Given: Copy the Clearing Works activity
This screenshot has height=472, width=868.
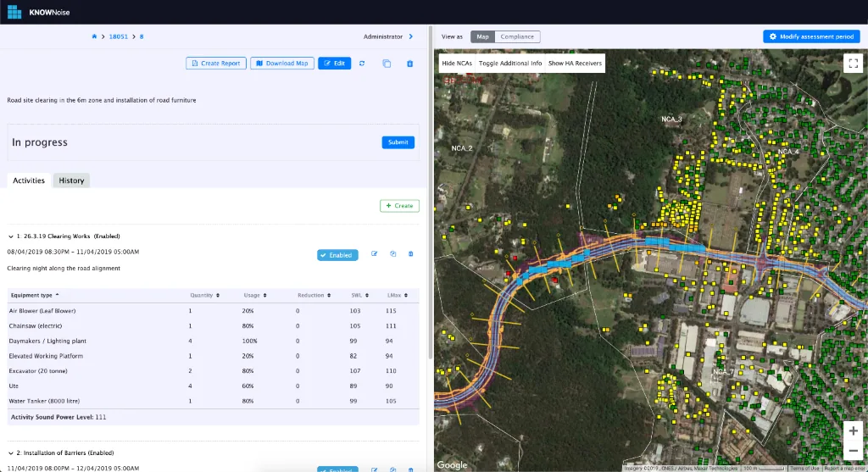Looking at the screenshot, I should click(x=393, y=254).
